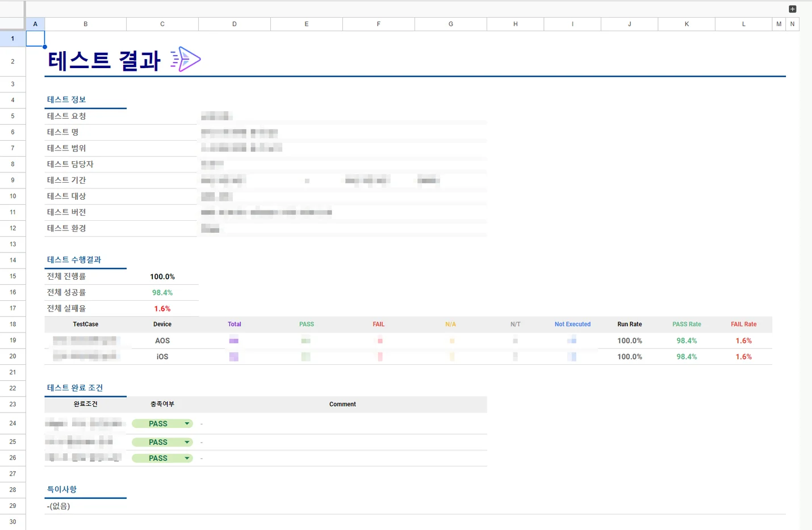The image size is (812, 530).
Task: Click the red FAIL column header
Action: tap(379, 324)
